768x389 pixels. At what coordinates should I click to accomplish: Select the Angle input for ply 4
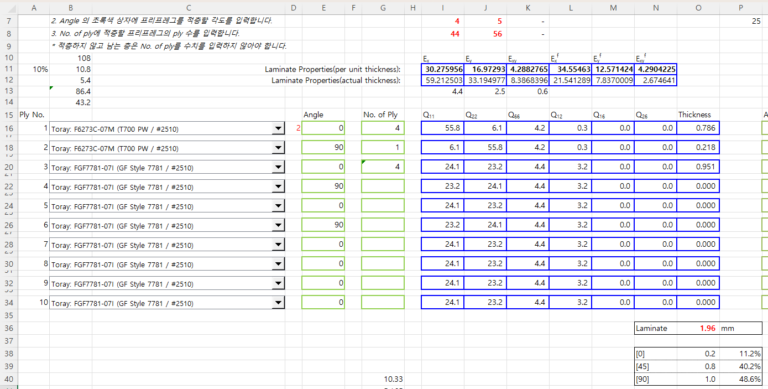(323, 186)
